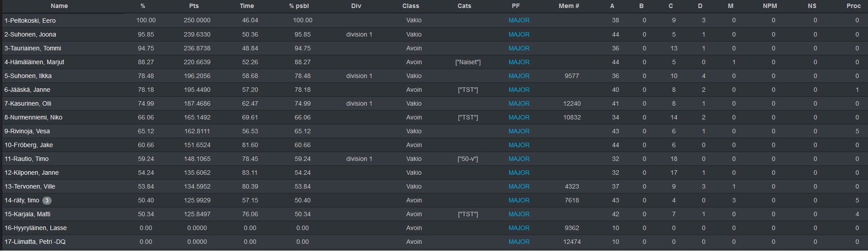Click the badge 3 next to räty, timo

(x=47, y=201)
